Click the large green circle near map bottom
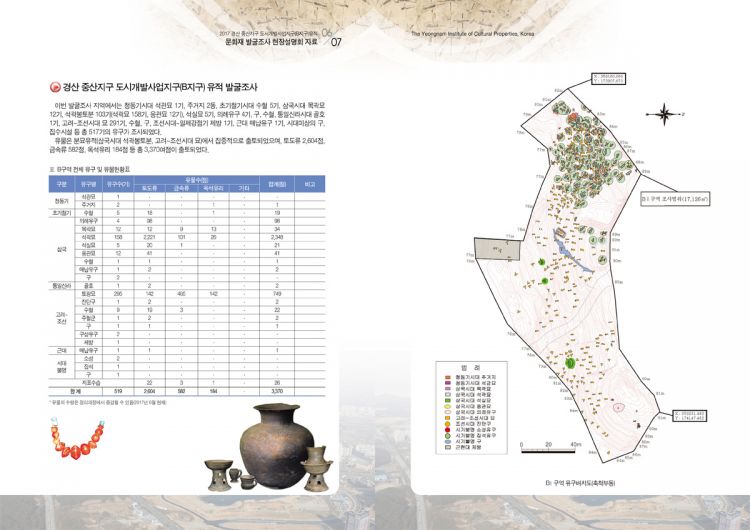750x530 pixels. point(570,363)
